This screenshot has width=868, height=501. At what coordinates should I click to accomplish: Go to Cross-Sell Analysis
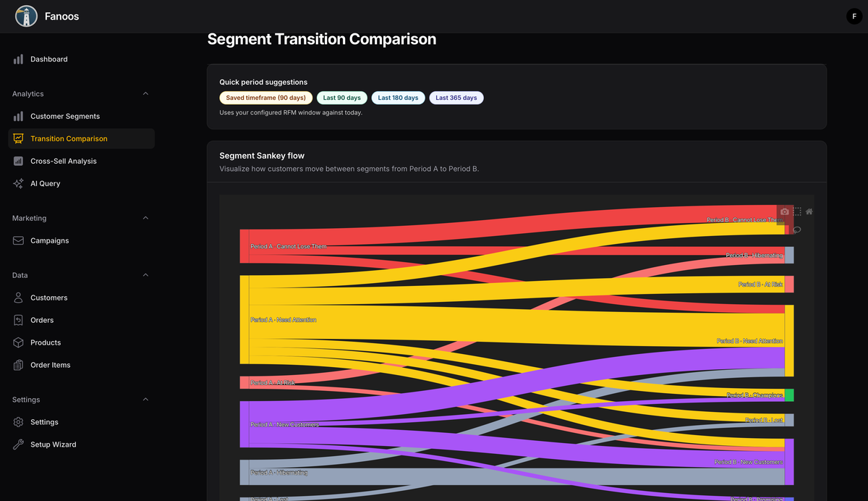click(63, 161)
